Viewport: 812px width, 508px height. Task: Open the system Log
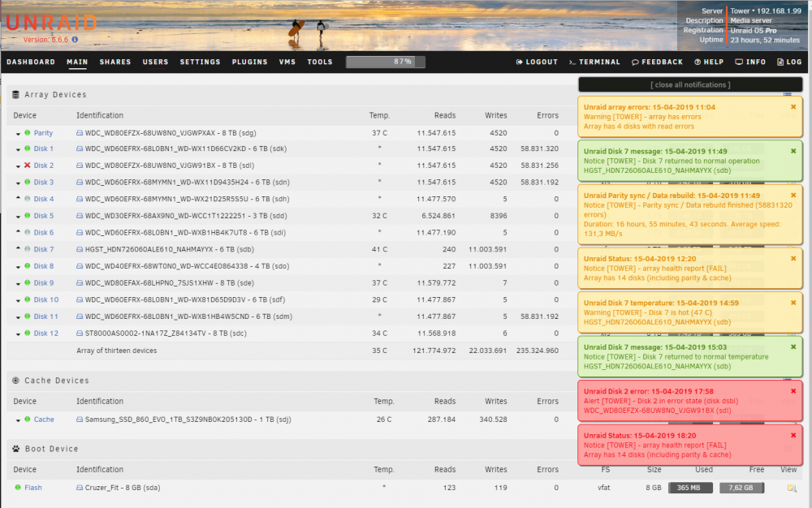[x=789, y=62]
